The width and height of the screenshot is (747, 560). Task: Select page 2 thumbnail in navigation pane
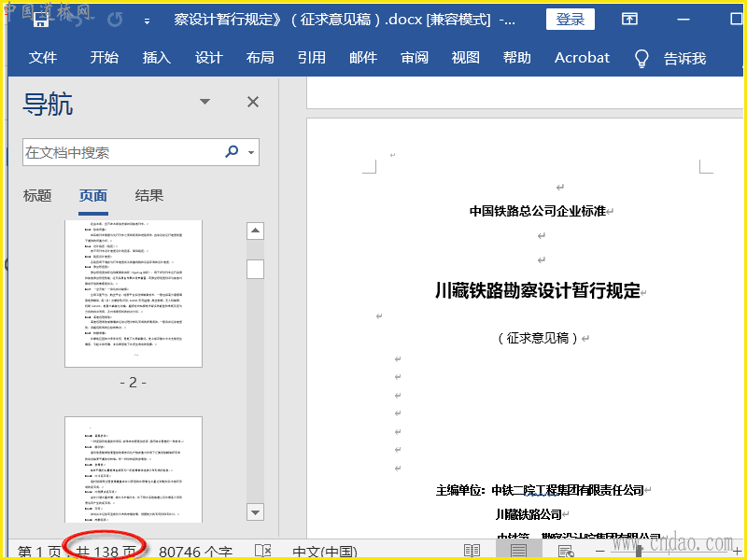134,293
